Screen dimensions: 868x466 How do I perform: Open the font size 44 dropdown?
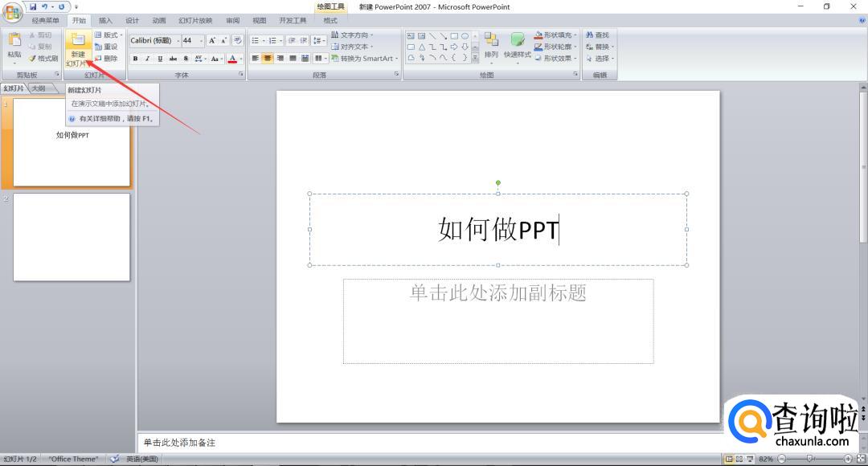pyautogui.click(x=201, y=40)
